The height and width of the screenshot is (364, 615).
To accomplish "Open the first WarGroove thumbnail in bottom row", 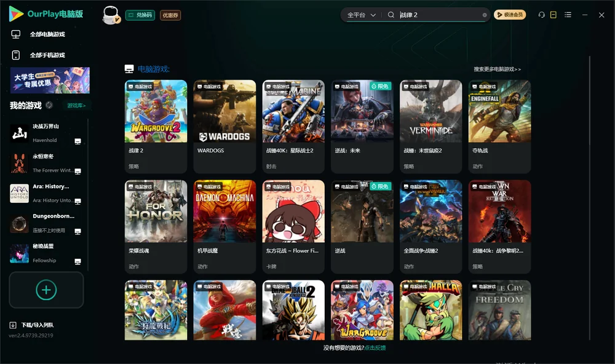I will (362, 310).
